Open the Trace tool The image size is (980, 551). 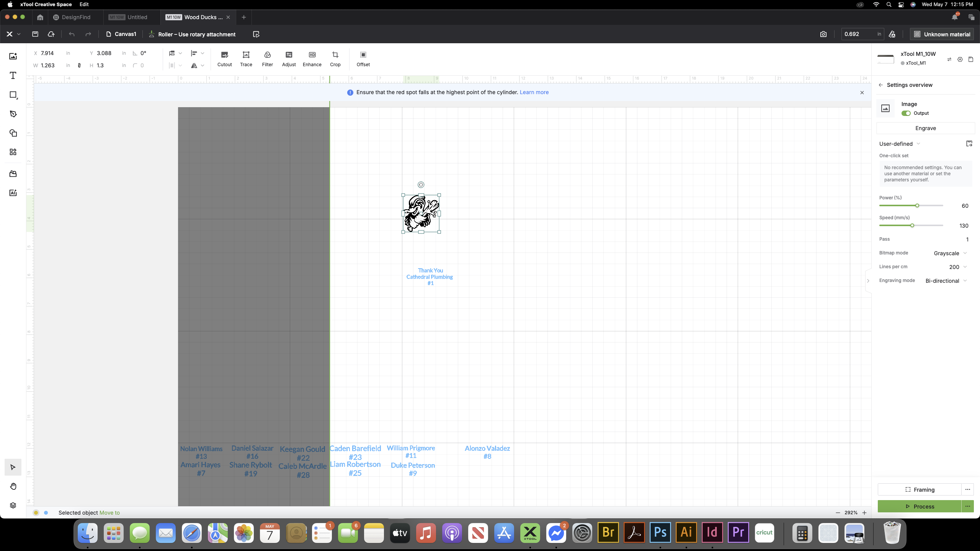tap(246, 59)
